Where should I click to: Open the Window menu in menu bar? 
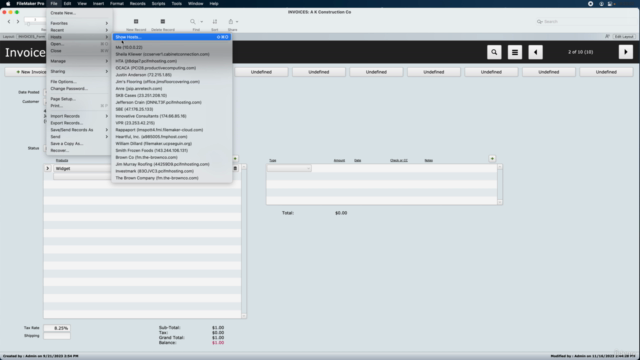[196, 4]
